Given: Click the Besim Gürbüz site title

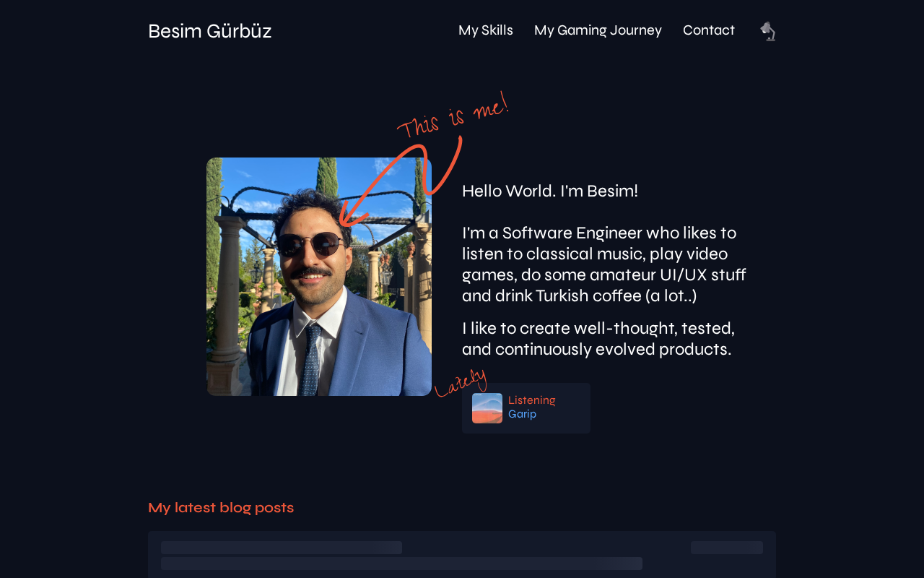Looking at the screenshot, I should [210, 31].
